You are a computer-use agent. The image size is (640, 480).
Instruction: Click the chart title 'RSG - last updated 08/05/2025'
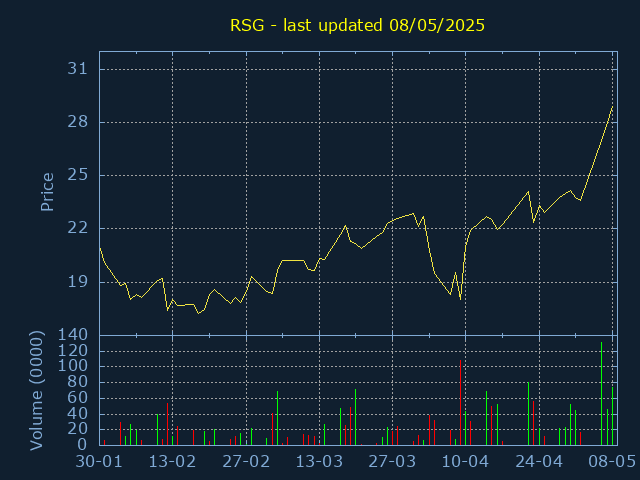(357, 25)
